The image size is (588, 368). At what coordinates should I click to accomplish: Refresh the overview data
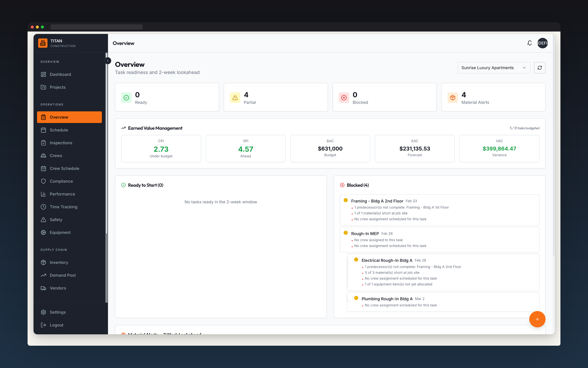pyautogui.click(x=539, y=68)
